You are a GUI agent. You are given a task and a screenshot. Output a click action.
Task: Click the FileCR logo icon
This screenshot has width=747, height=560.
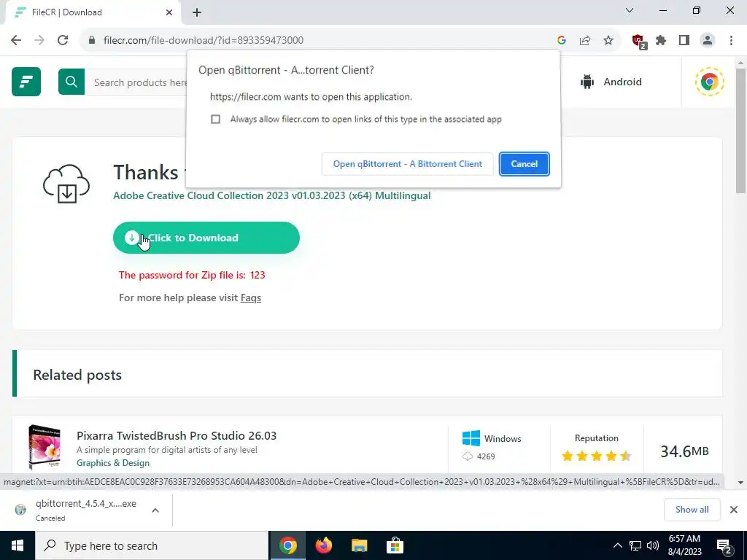26,82
